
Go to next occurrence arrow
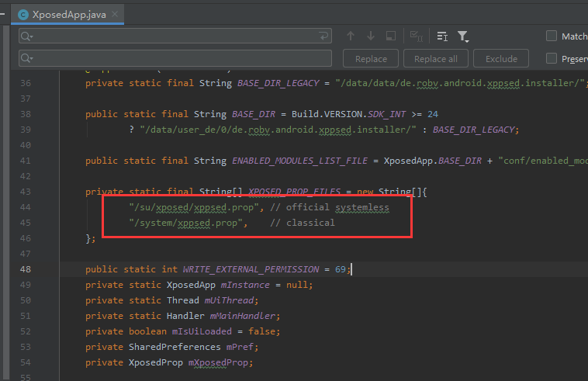click(371, 36)
